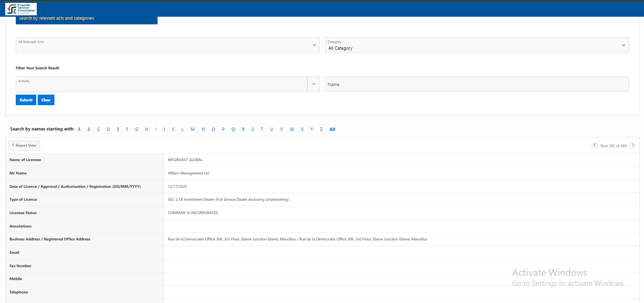Click into the Activity field
Screen dimensions: 644x303
coord(161,84)
